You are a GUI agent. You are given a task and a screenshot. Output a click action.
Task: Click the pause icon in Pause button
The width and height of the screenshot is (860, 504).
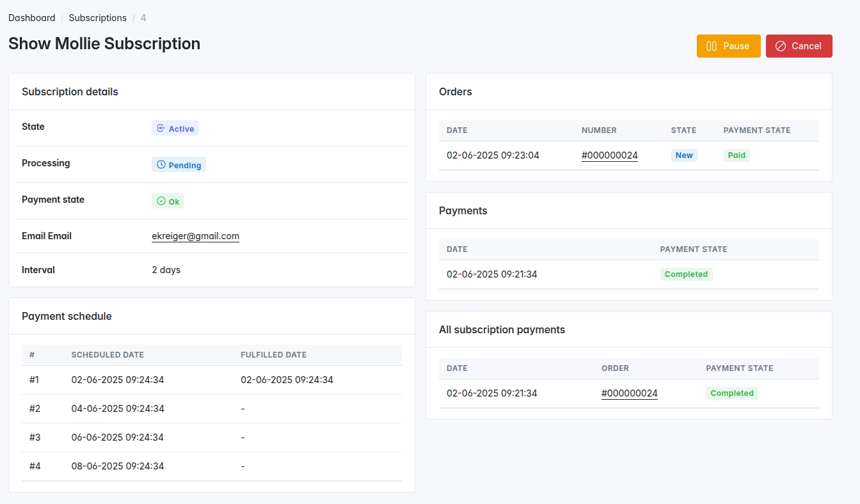(x=711, y=46)
